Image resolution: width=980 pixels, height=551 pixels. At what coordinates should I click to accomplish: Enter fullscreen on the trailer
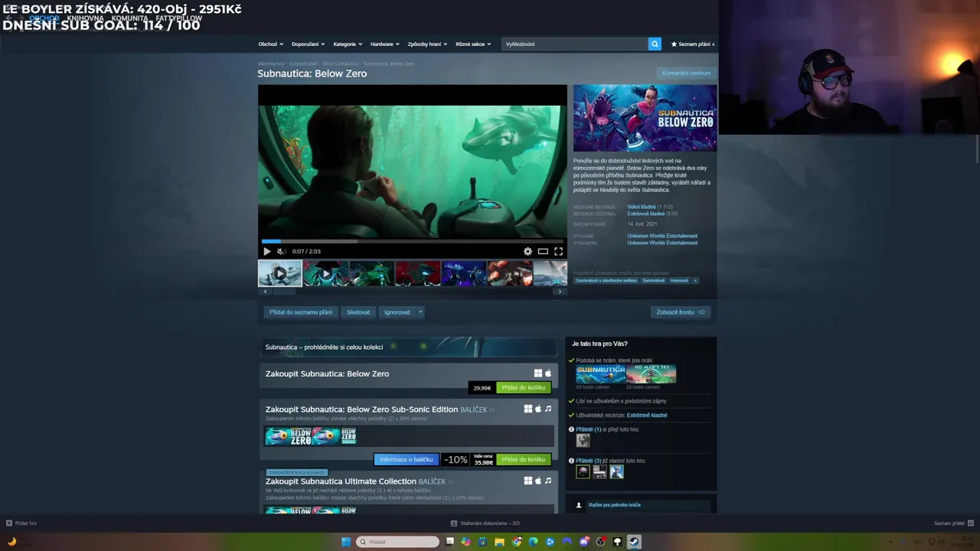(558, 251)
